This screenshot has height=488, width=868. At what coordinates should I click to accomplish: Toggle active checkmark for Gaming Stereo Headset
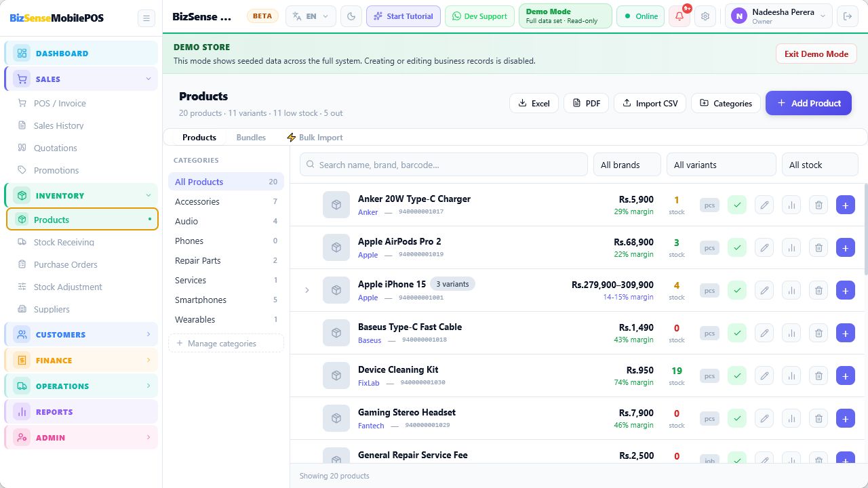tap(737, 418)
